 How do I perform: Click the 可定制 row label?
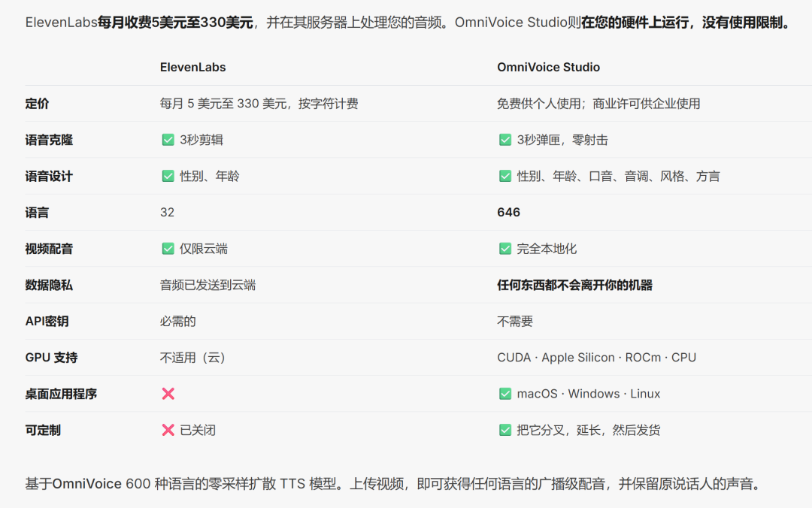42,430
